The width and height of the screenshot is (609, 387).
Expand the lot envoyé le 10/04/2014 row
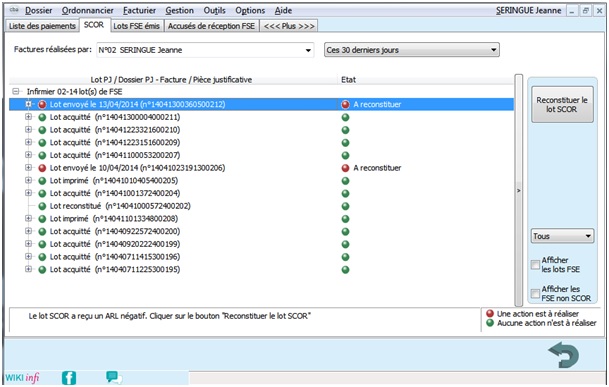point(28,168)
